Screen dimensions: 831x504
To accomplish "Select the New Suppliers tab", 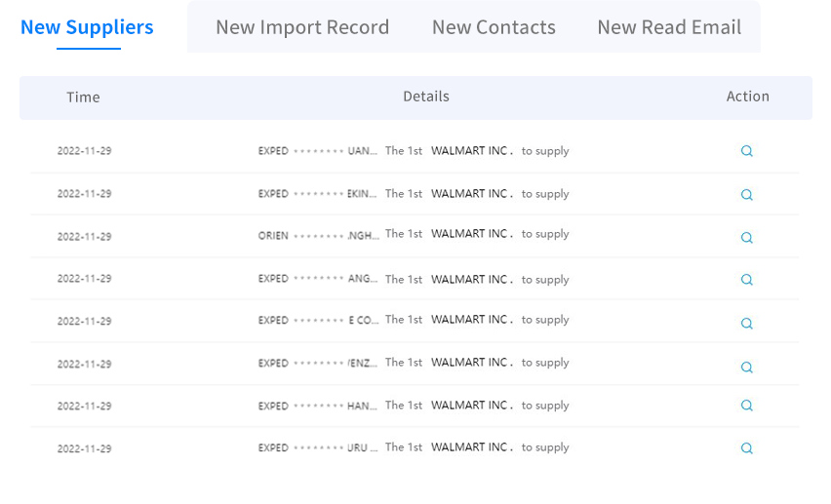I will 87,27.
